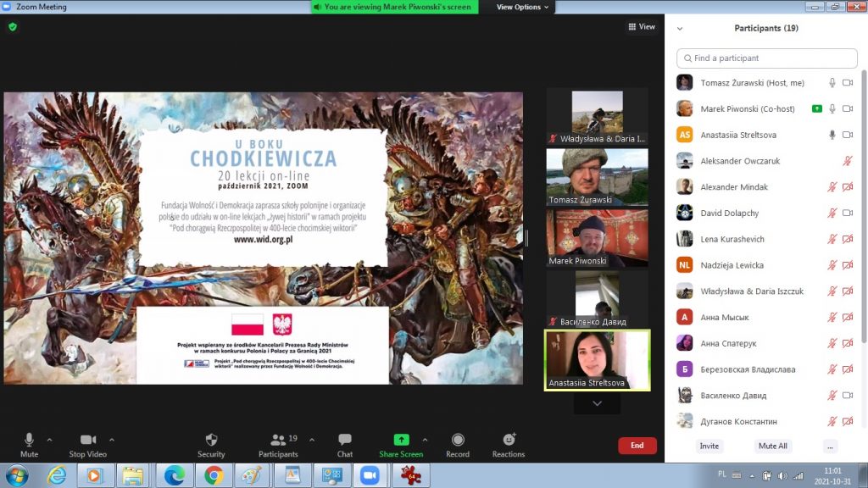The width and height of the screenshot is (868, 488).
Task: Click the green encryption shield icon
Action: click(13, 27)
